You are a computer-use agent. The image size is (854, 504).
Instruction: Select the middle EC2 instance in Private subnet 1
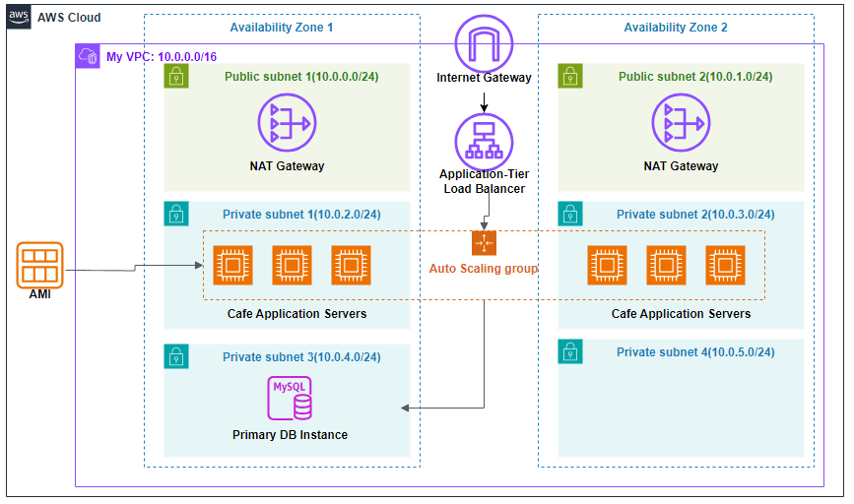click(292, 265)
